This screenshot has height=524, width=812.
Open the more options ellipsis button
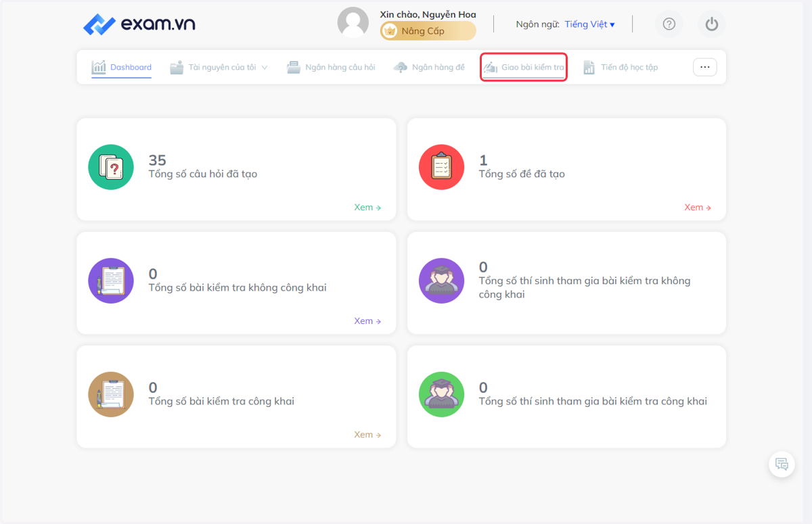[x=704, y=67]
